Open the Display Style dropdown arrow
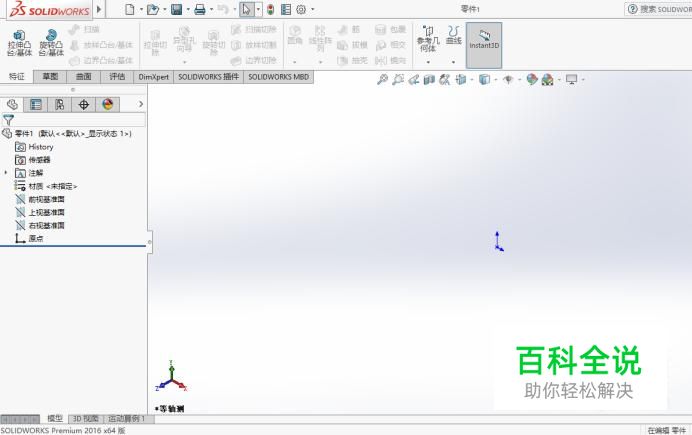 coord(496,80)
